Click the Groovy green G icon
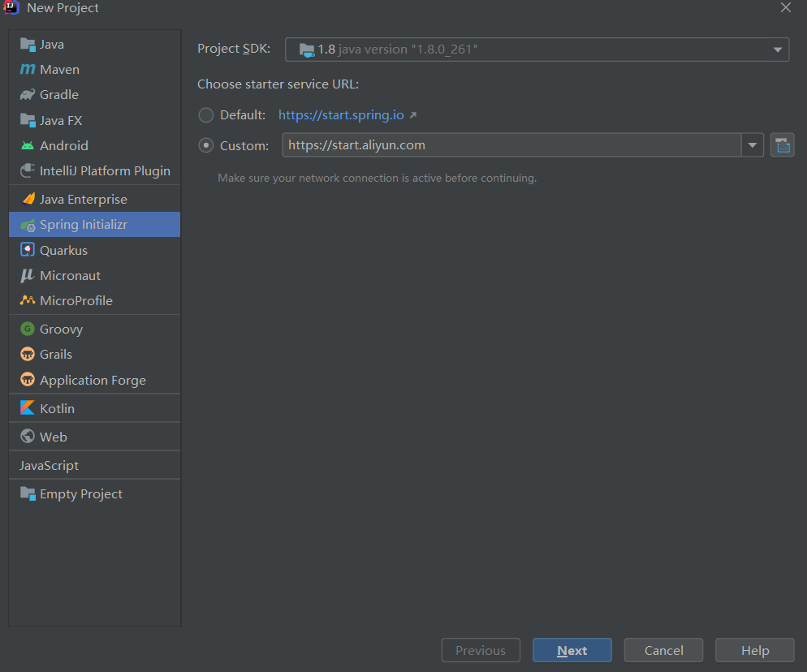Image resolution: width=807 pixels, height=672 pixels. (28, 328)
